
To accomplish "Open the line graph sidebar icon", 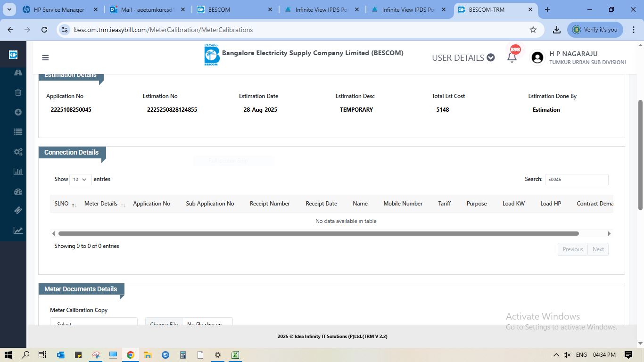I will [x=18, y=230].
